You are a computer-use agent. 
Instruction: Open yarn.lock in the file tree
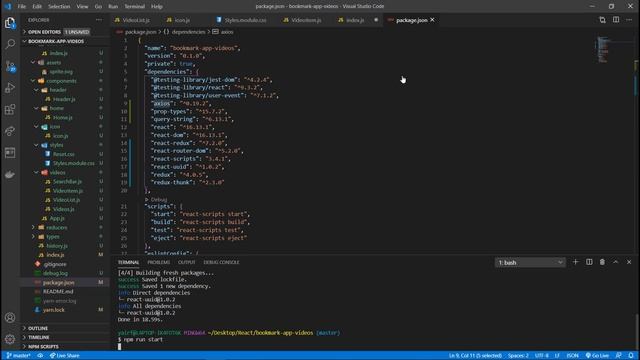click(54, 310)
